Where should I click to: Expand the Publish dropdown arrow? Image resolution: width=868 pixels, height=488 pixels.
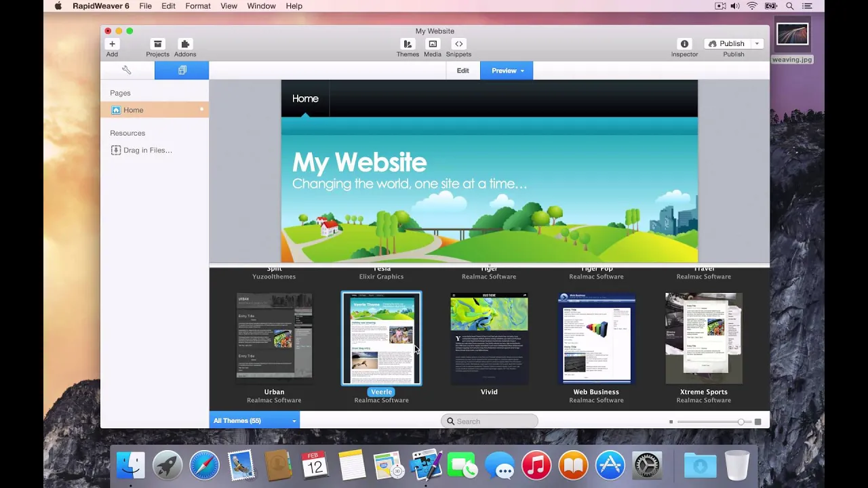pos(757,43)
